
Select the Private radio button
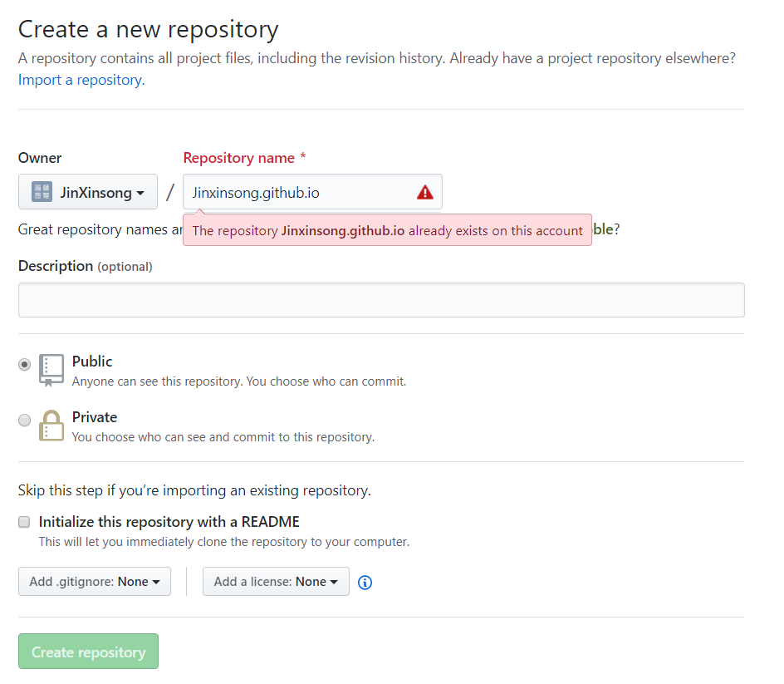click(x=25, y=420)
